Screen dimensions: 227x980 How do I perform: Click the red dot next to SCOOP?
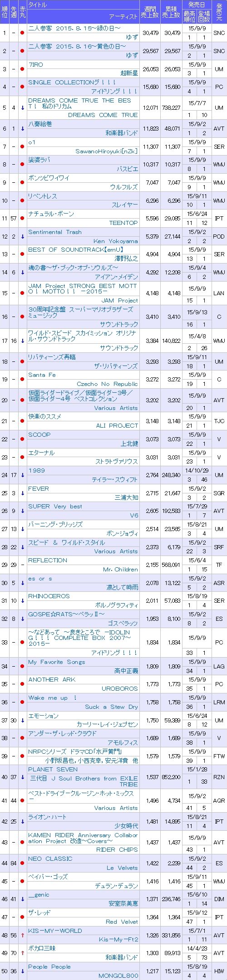pos(22,439)
